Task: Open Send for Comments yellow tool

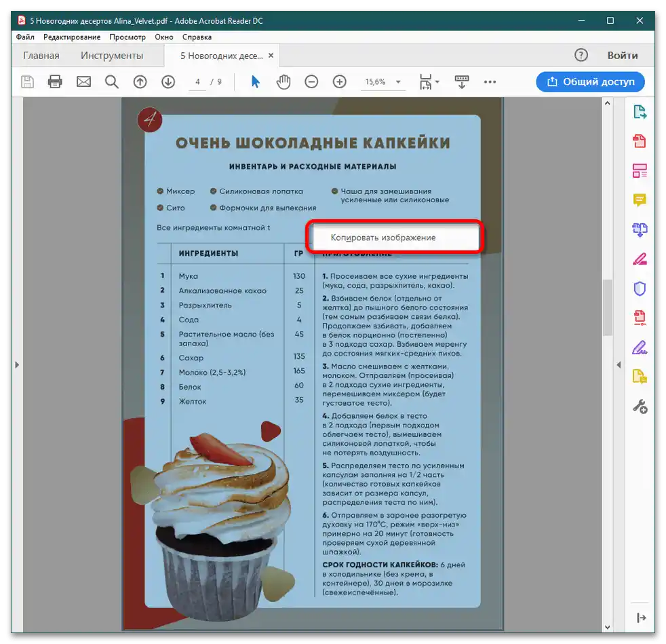Action: pyautogui.click(x=640, y=376)
